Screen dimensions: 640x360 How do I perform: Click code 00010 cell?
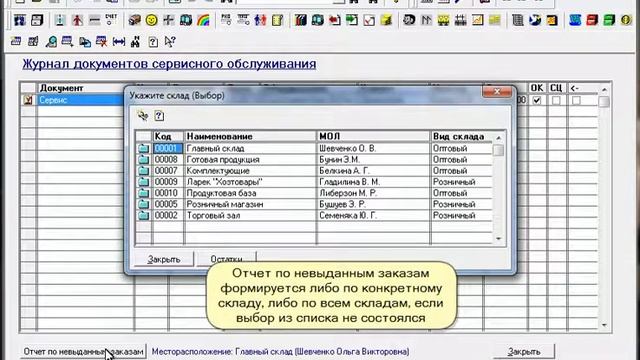point(168,193)
